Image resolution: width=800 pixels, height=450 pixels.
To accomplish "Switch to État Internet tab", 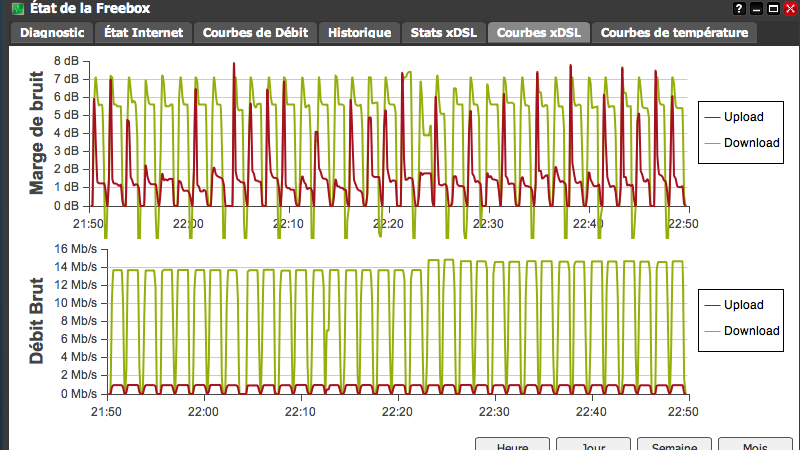I will tap(143, 33).
